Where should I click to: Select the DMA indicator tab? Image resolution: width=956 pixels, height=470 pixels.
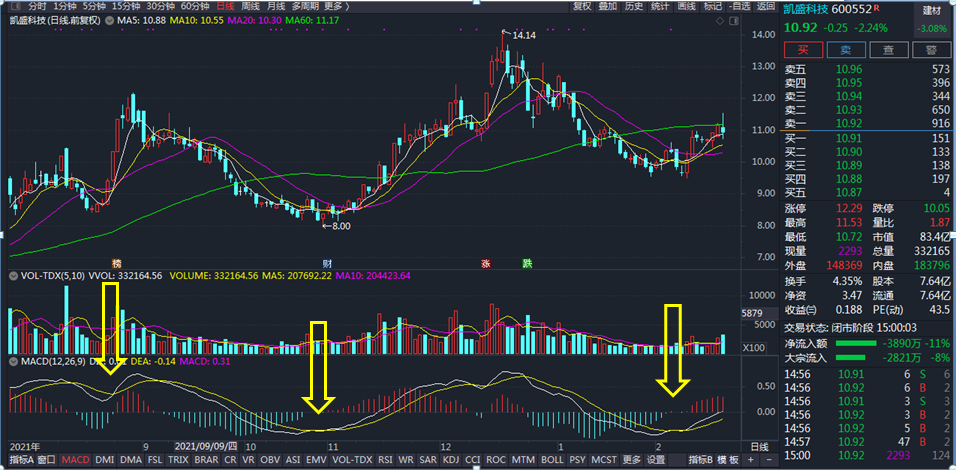point(130,459)
